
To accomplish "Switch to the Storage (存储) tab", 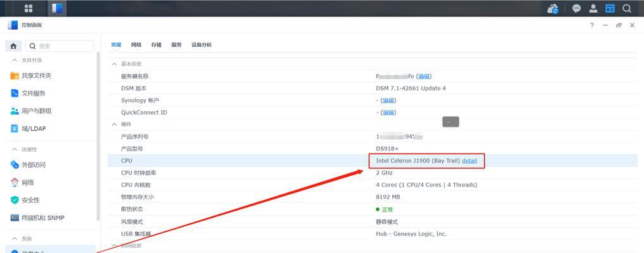I will click(156, 45).
